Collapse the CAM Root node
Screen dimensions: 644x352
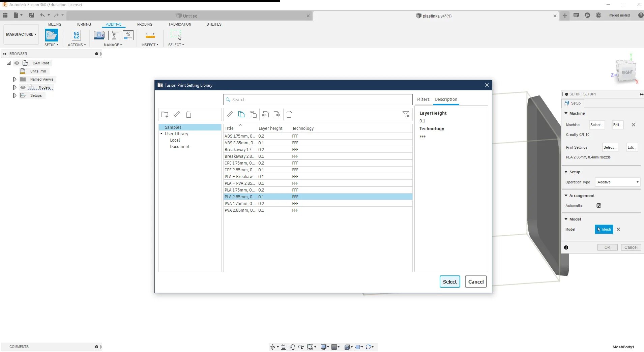click(x=9, y=63)
